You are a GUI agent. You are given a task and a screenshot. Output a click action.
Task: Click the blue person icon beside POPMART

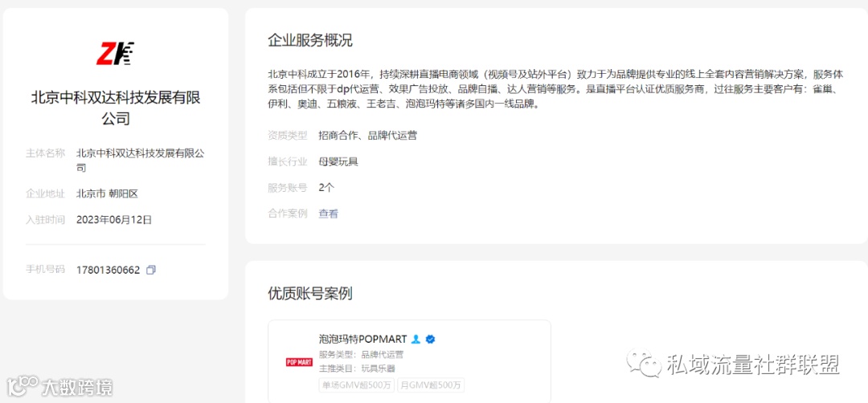point(416,339)
